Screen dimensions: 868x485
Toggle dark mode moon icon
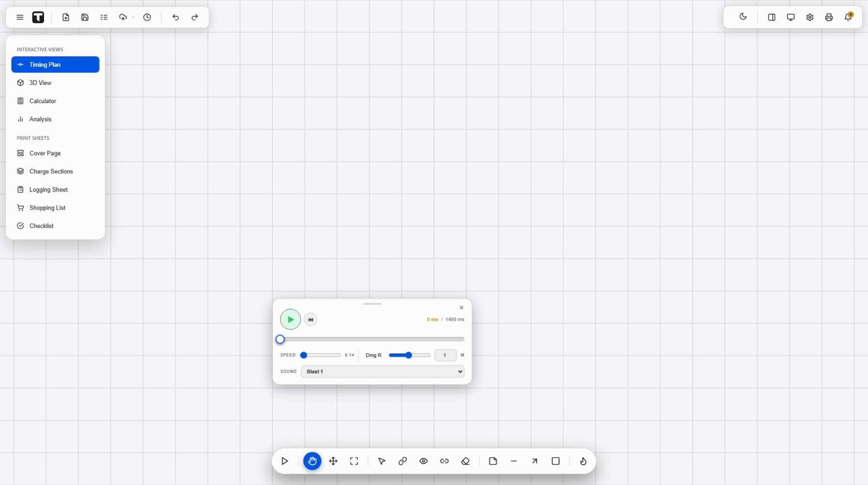pos(743,17)
